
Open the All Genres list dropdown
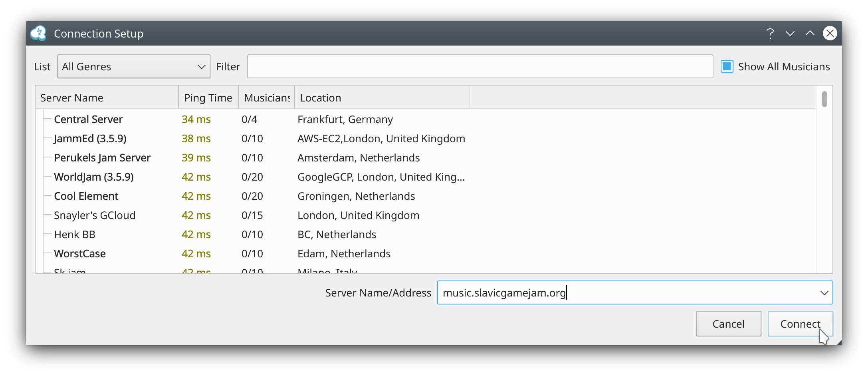[134, 67]
